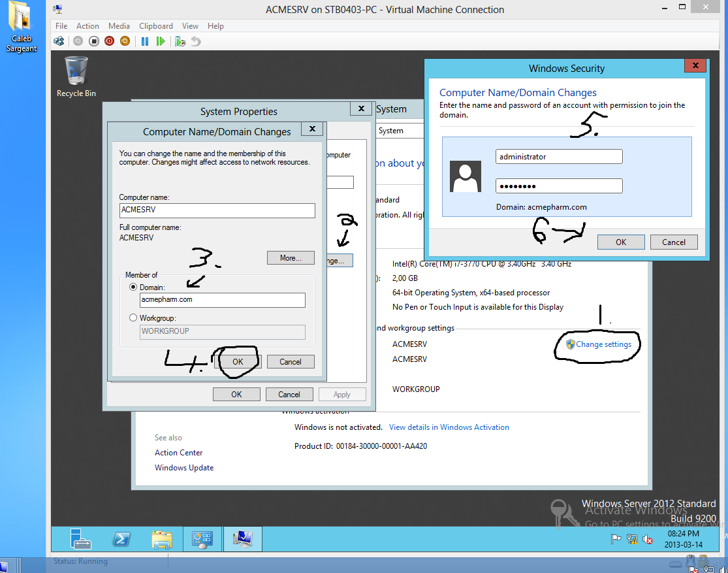Click the Control Panel taskbar icon
The width and height of the screenshot is (728, 573).
[x=202, y=539]
